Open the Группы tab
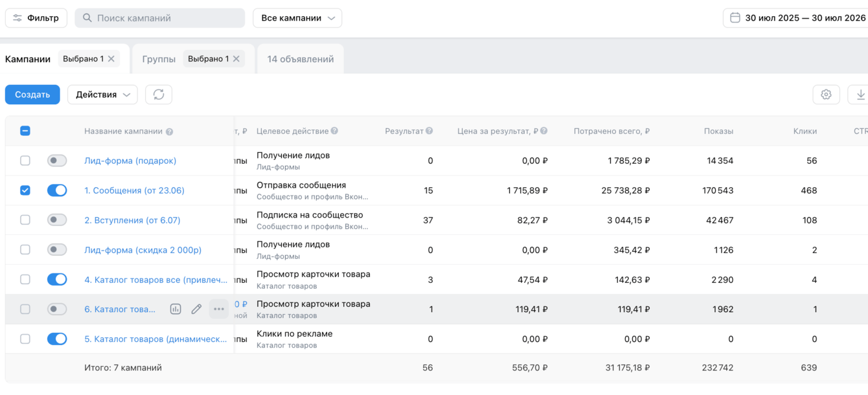 (159, 59)
